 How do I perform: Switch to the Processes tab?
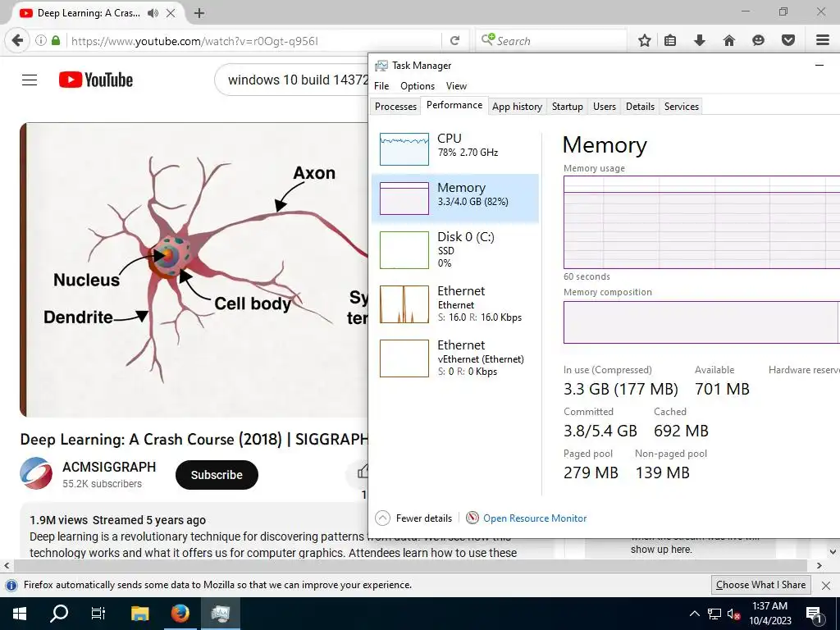395,106
